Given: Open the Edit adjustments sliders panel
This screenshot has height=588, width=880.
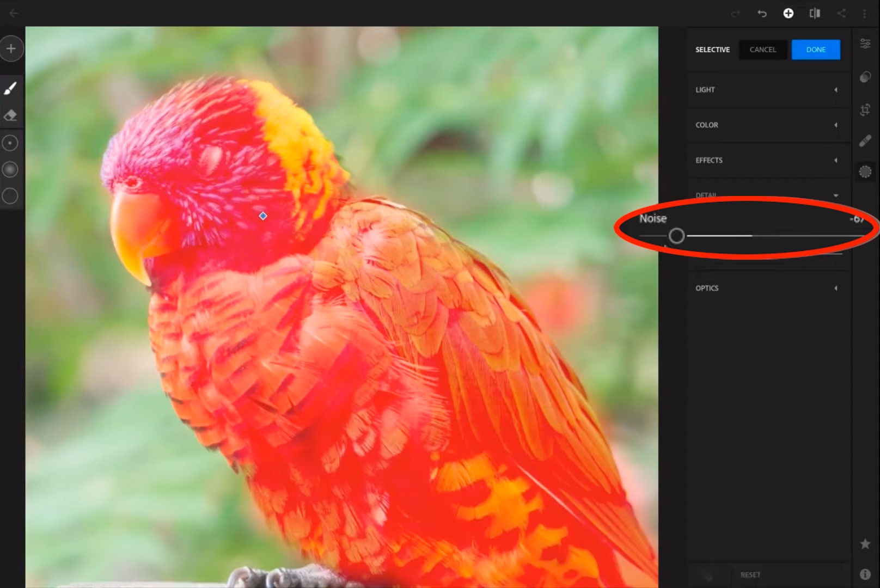Looking at the screenshot, I should coord(865,44).
